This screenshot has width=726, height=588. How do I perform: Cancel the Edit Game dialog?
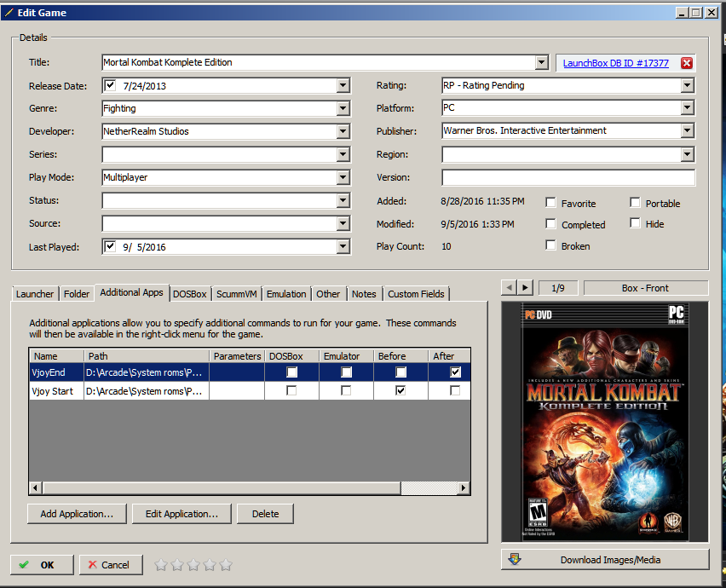[x=111, y=565]
